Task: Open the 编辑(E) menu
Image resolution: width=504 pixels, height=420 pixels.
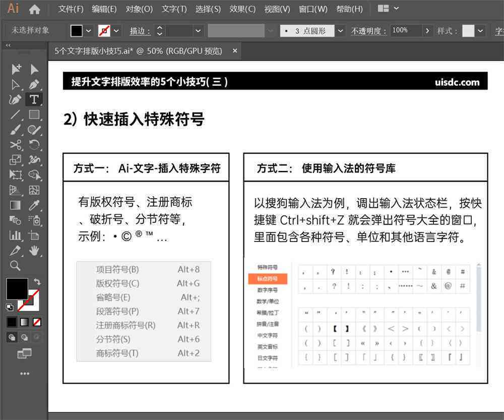Action: [x=104, y=9]
